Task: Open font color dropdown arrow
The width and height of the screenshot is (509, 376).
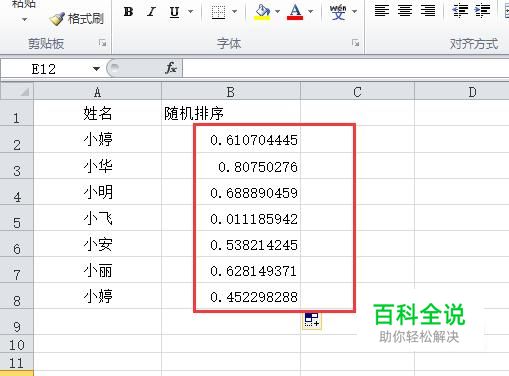Action: tap(311, 12)
